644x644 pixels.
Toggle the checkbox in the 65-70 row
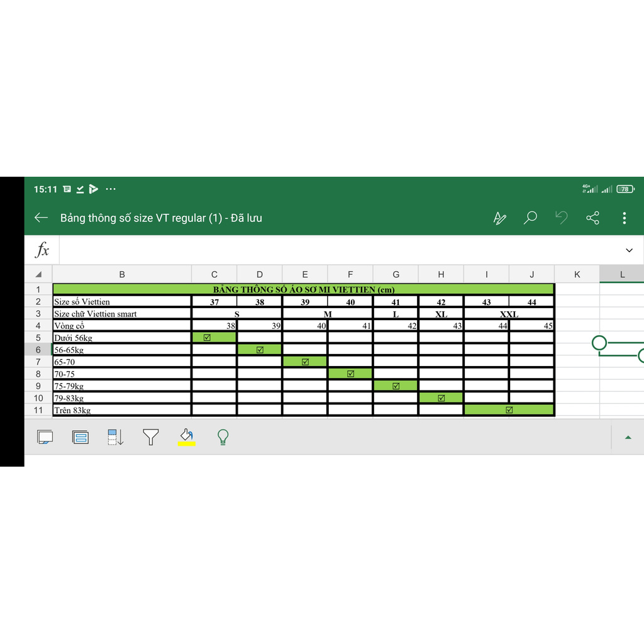305,362
